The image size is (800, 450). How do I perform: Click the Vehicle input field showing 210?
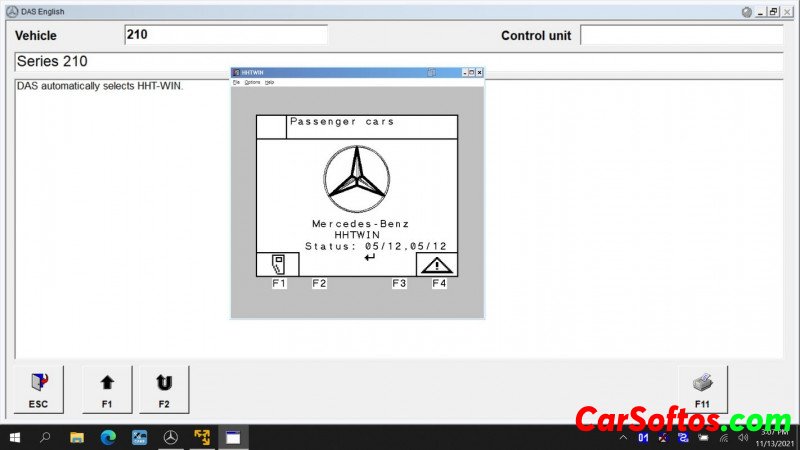(226, 35)
